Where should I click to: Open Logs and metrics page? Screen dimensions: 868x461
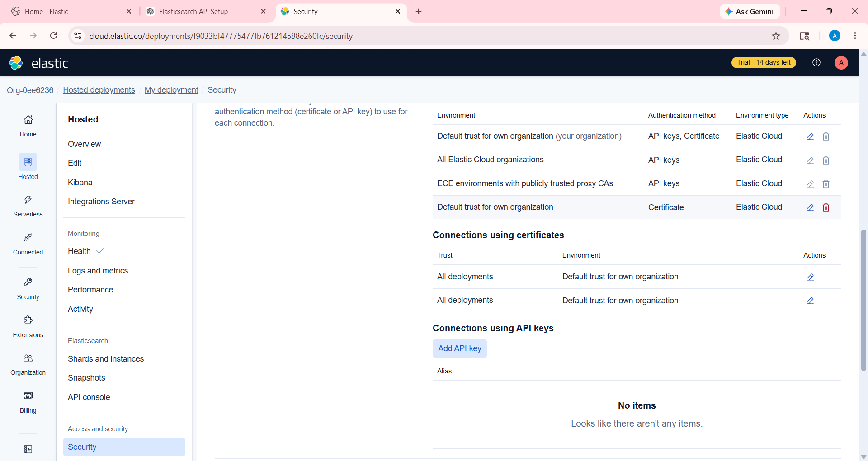(x=98, y=271)
